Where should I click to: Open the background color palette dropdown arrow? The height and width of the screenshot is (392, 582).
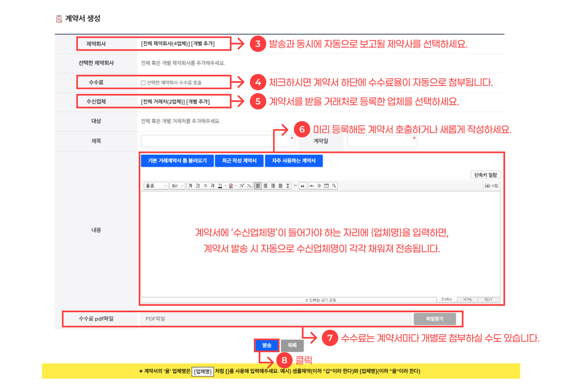click(236, 186)
